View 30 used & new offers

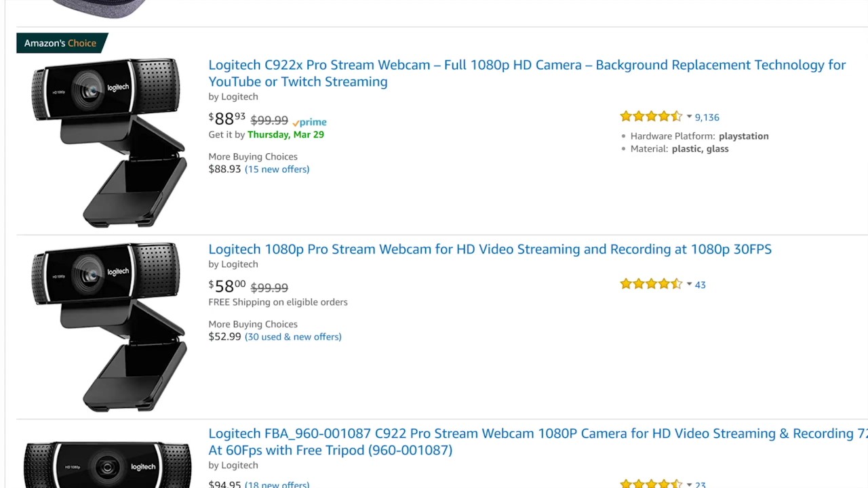(x=293, y=337)
